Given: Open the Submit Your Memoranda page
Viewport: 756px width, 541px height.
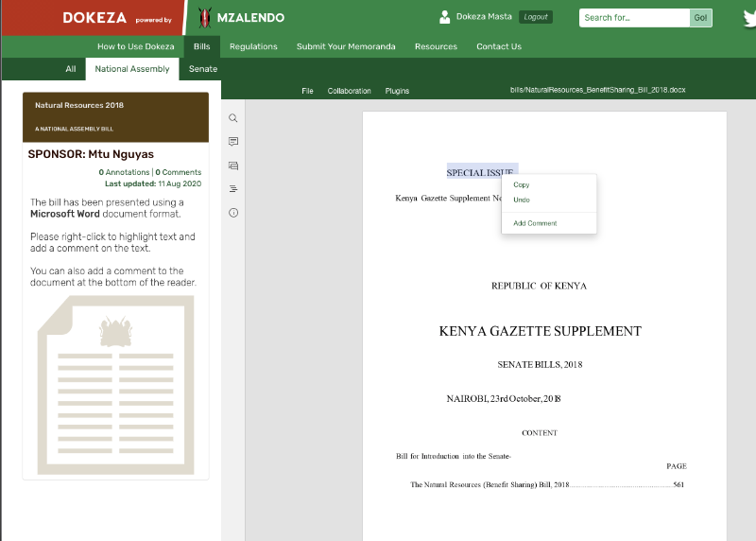Looking at the screenshot, I should (346, 46).
